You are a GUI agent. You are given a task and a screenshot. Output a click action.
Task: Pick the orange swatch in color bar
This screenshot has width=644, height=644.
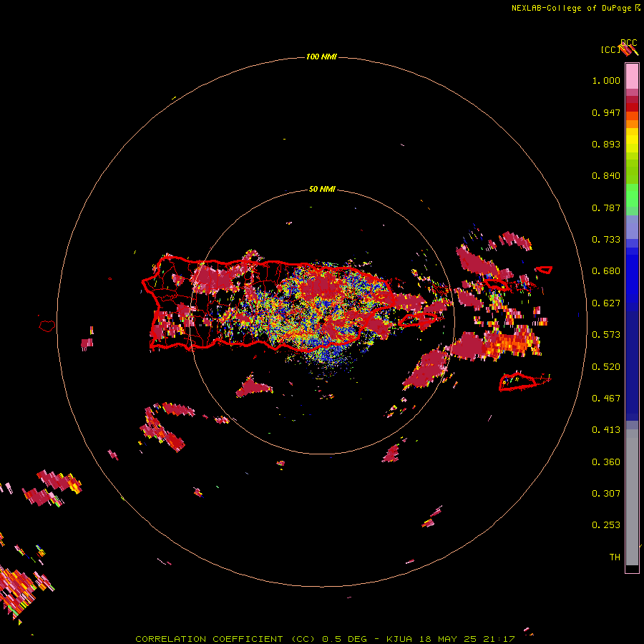coord(632,124)
